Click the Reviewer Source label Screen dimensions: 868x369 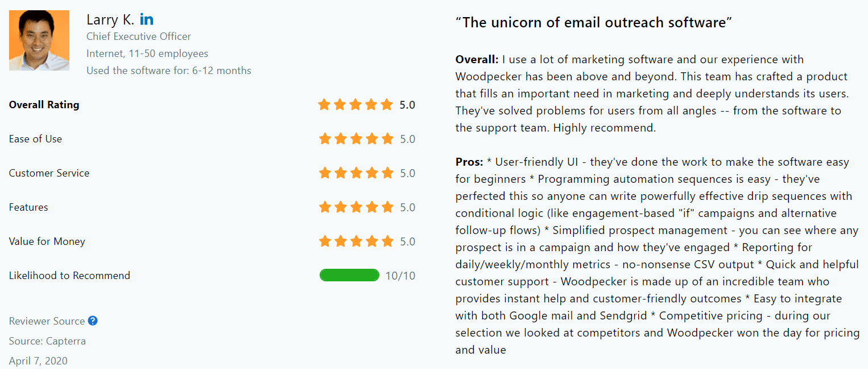pyautogui.click(x=47, y=321)
